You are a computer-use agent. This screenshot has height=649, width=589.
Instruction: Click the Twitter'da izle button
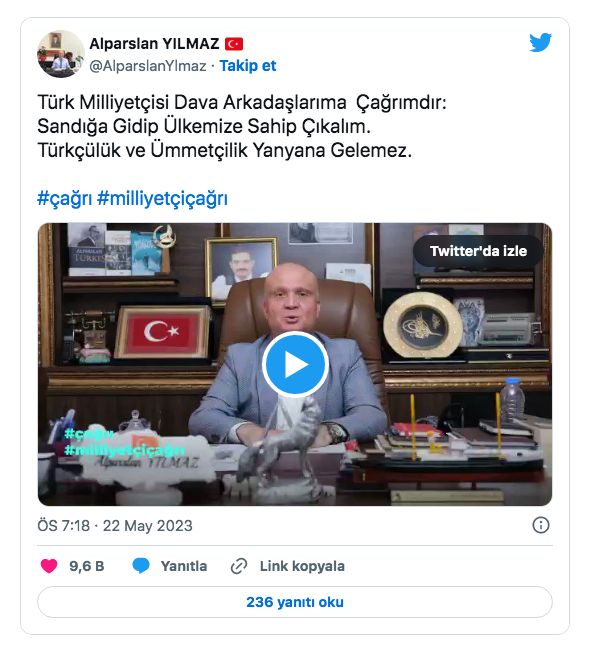click(478, 251)
